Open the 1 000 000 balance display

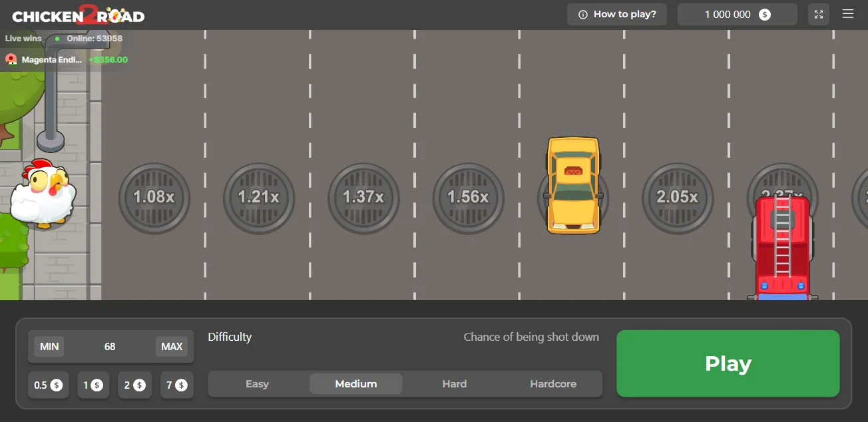point(738,15)
